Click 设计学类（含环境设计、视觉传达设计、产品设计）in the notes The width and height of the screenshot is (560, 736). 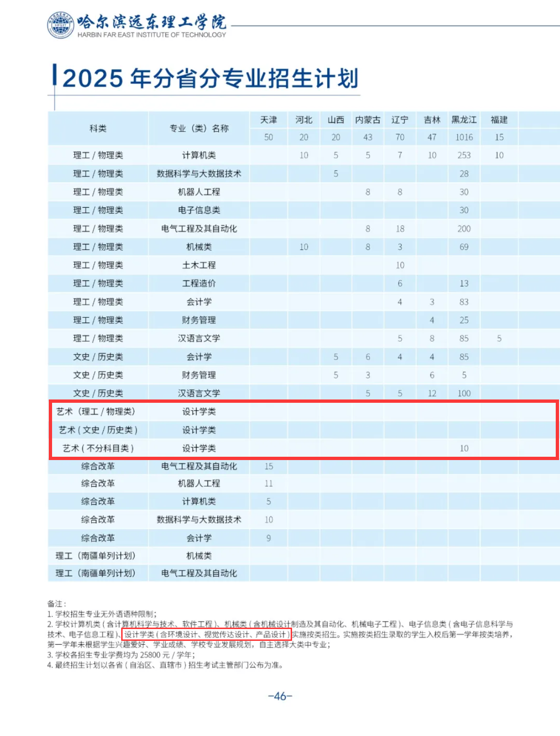[206, 634]
